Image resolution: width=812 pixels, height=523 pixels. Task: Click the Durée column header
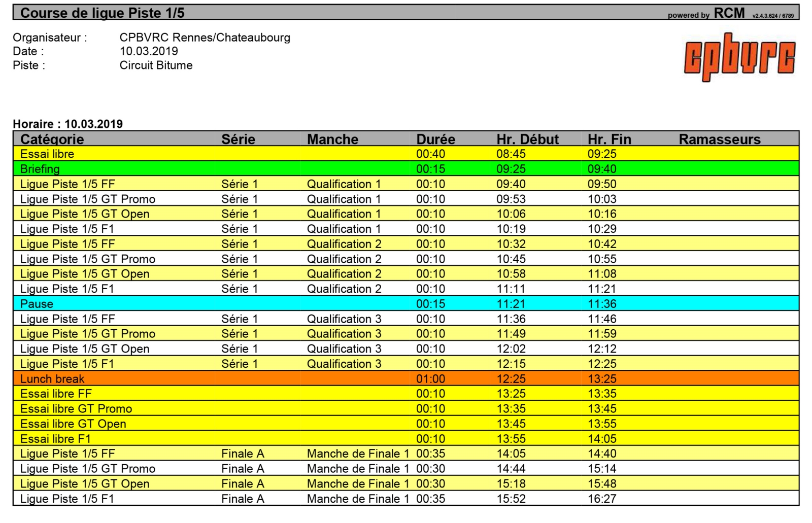tap(435, 139)
